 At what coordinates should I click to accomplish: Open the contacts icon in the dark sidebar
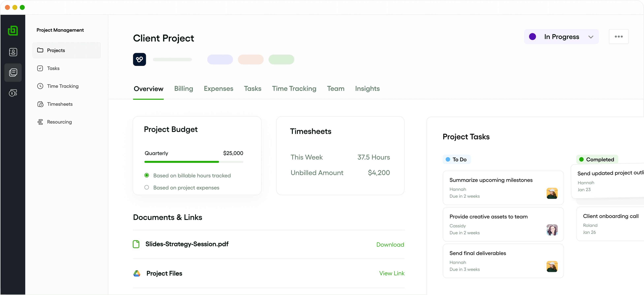13,52
